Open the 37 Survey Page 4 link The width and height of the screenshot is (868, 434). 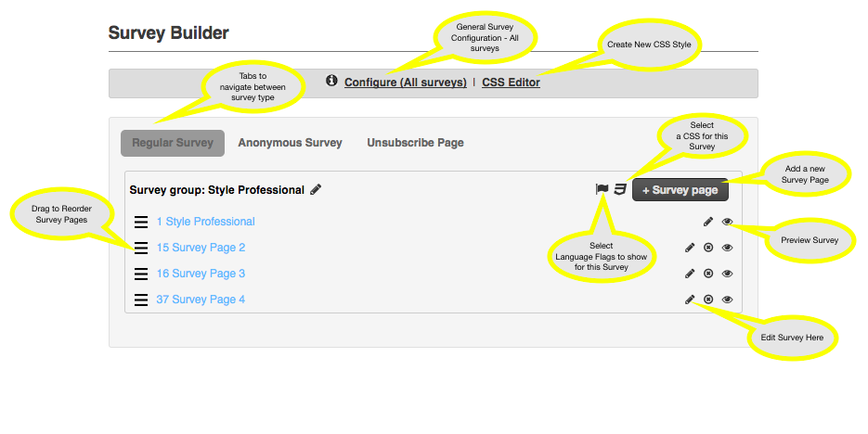click(201, 300)
